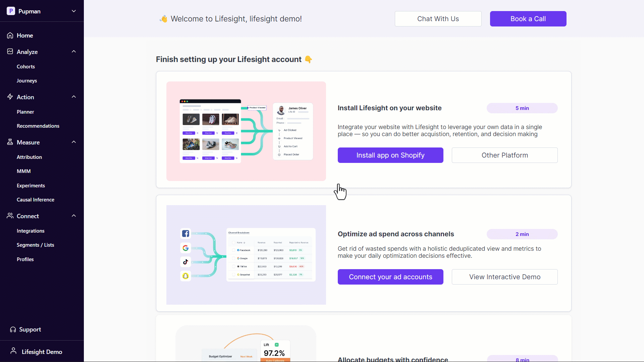
Task: Click the Analyze section icon in sidebar
Action: click(10, 52)
